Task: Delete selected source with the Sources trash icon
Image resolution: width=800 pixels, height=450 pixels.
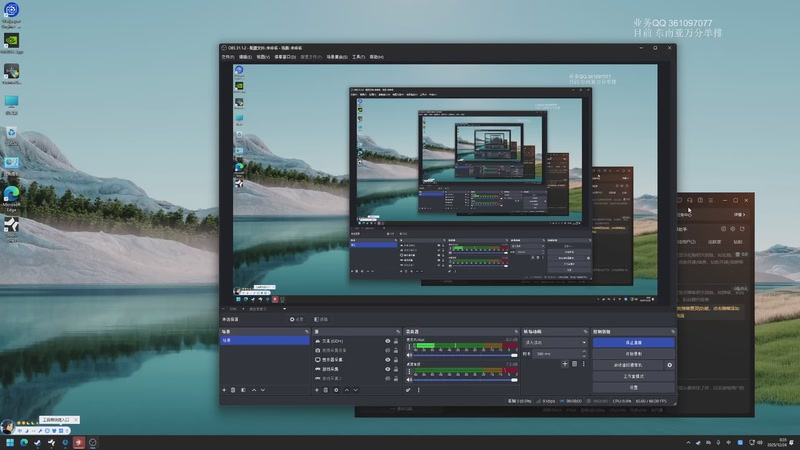Action: click(326, 390)
